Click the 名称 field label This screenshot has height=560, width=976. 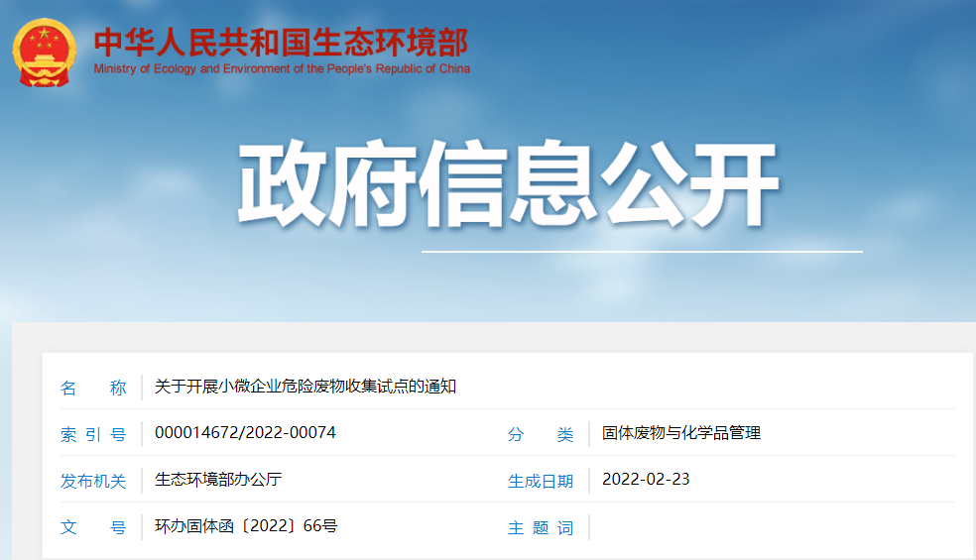point(93,388)
